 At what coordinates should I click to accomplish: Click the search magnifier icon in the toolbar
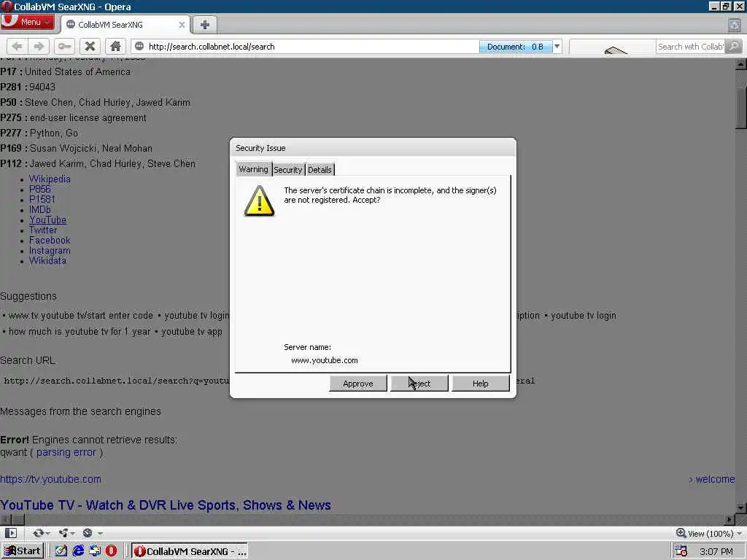coord(734,46)
